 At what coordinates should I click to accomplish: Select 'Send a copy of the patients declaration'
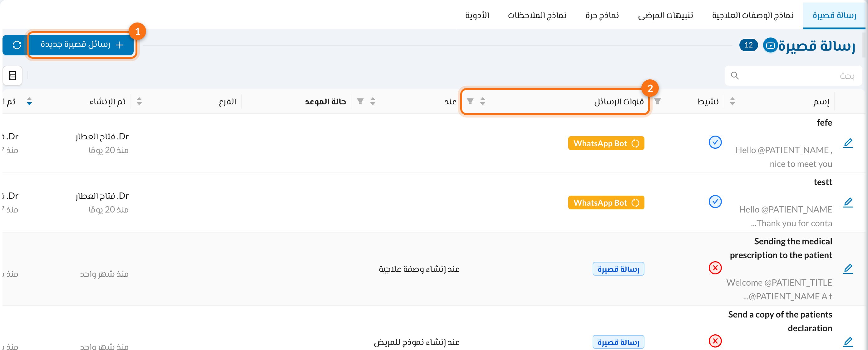(x=780, y=321)
